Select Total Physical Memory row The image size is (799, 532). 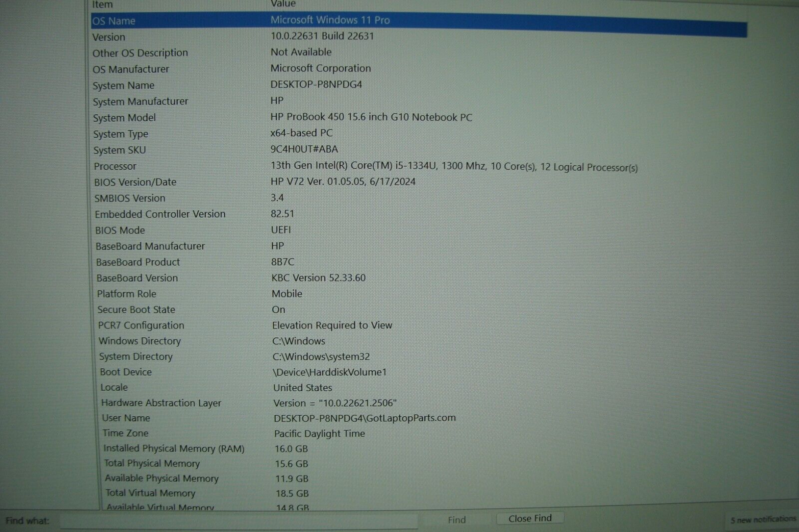click(x=152, y=464)
